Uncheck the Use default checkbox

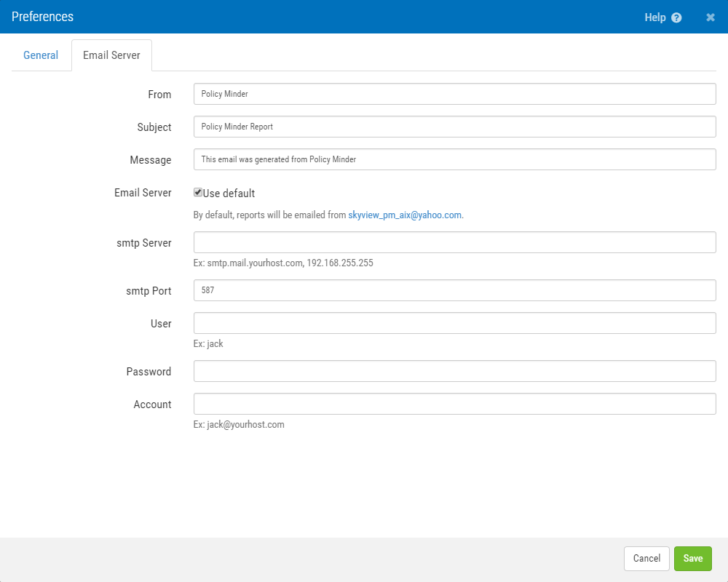[x=198, y=192]
